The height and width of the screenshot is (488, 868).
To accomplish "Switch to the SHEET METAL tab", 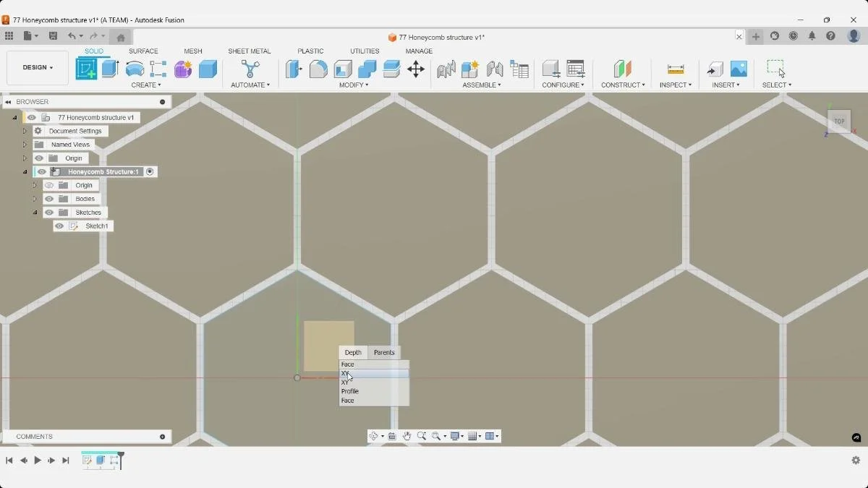I will coord(250,51).
